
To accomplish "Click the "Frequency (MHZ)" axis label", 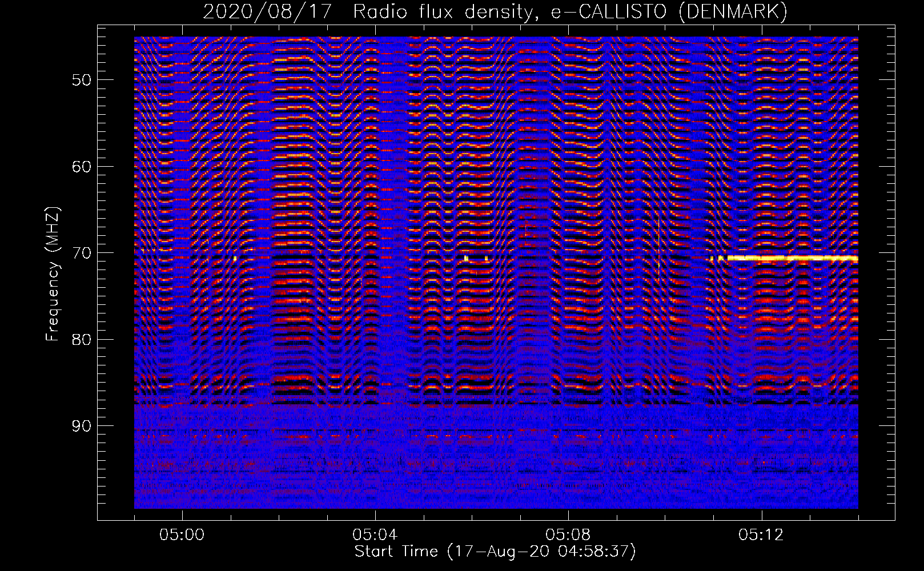I will (x=53, y=274).
